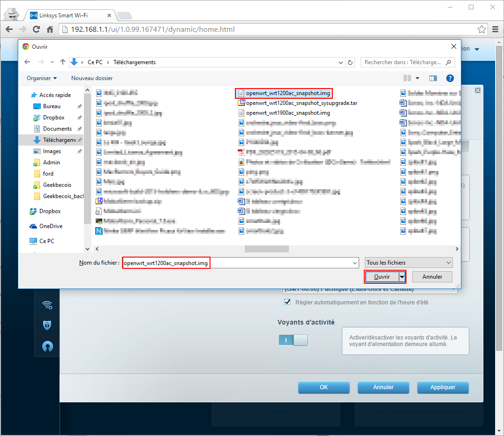
Task: Bookmark page with star icon
Action: click(x=481, y=30)
